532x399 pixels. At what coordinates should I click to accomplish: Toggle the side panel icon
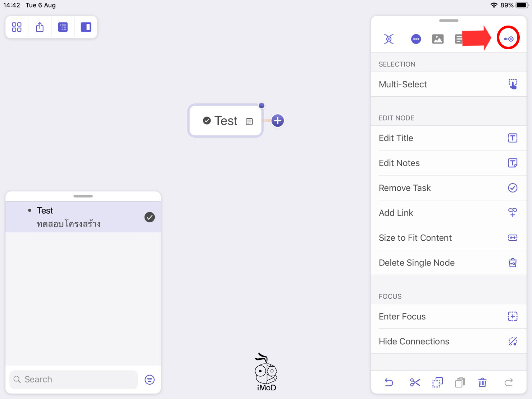pyautogui.click(x=86, y=27)
